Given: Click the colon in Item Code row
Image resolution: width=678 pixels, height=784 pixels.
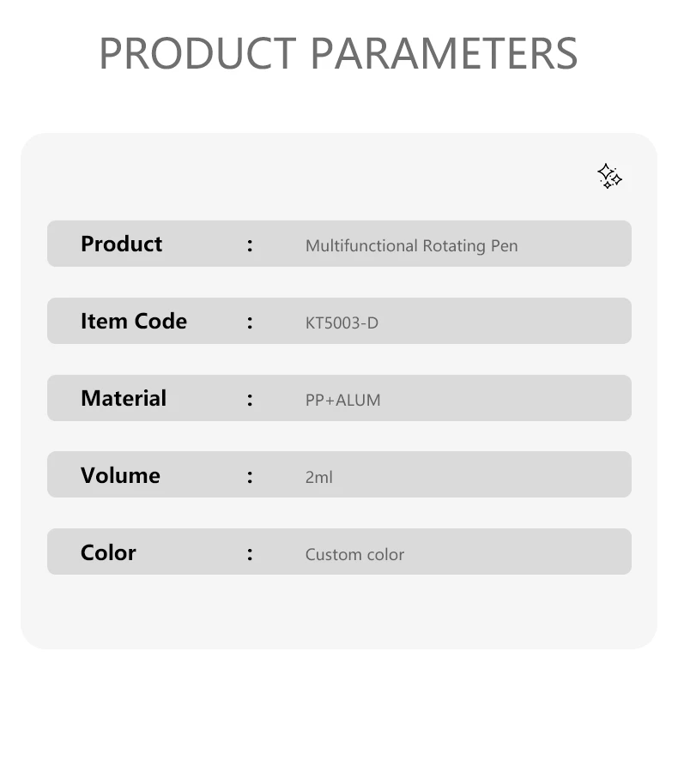Looking at the screenshot, I should [250, 323].
